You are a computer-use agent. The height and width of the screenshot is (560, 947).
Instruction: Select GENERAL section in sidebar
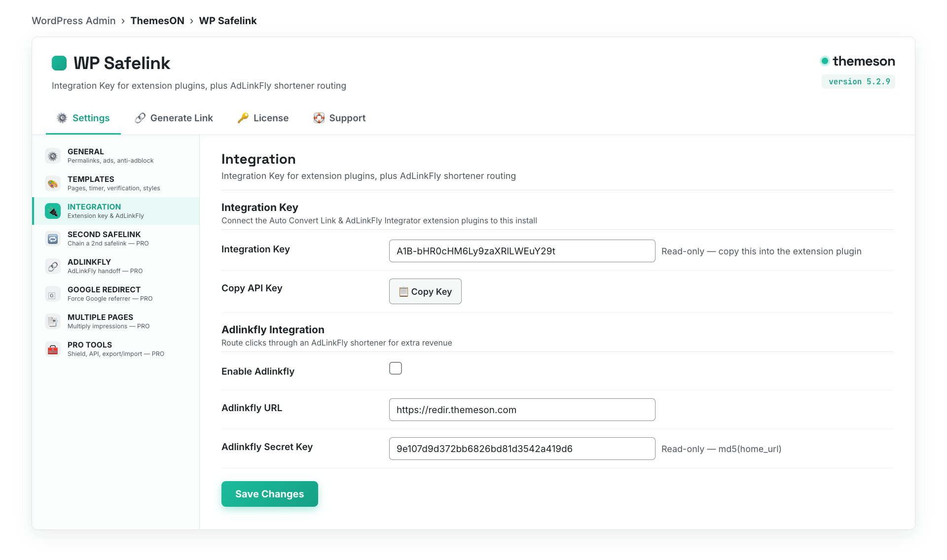pos(116,156)
